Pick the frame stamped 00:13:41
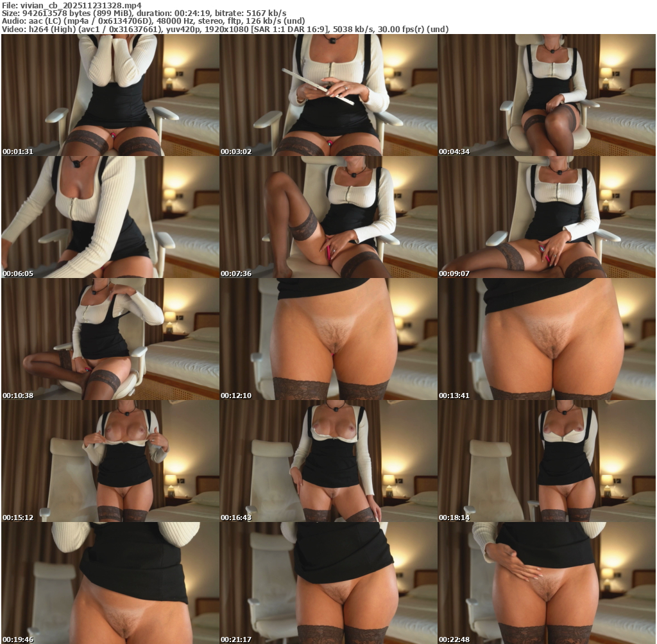 pyautogui.click(x=547, y=339)
